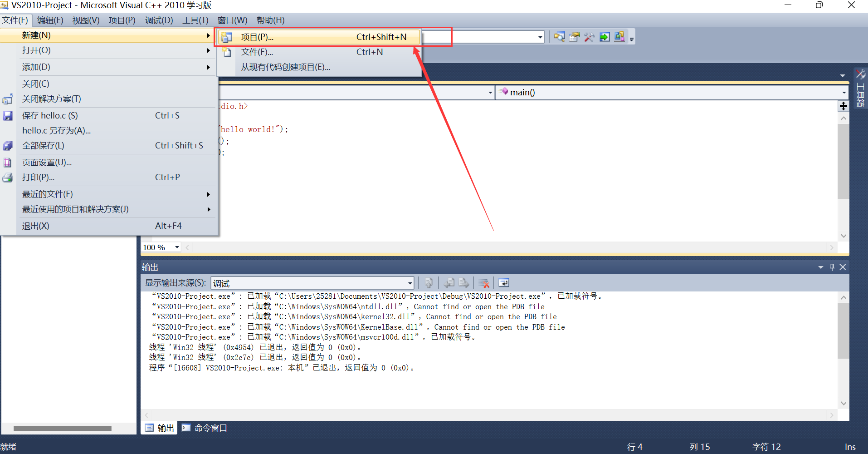Close the Output panel
868x454 pixels.
pyautogui.click(x=843, y=267)
